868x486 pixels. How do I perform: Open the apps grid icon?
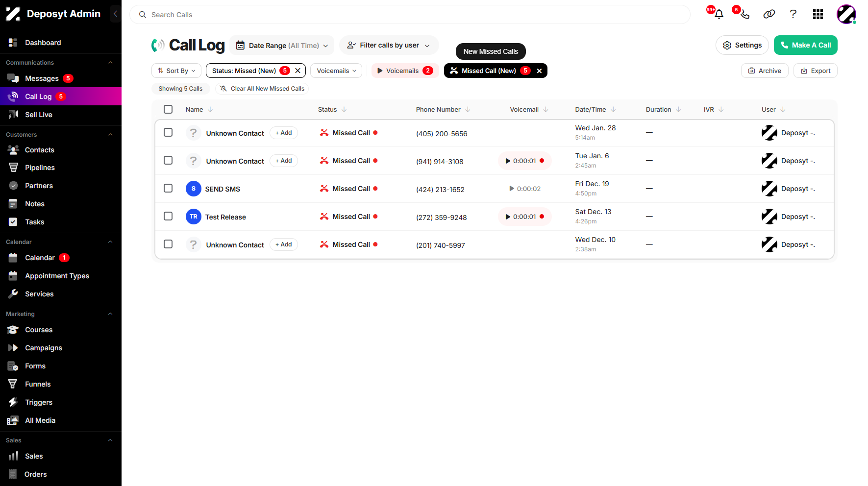[818, 14]
